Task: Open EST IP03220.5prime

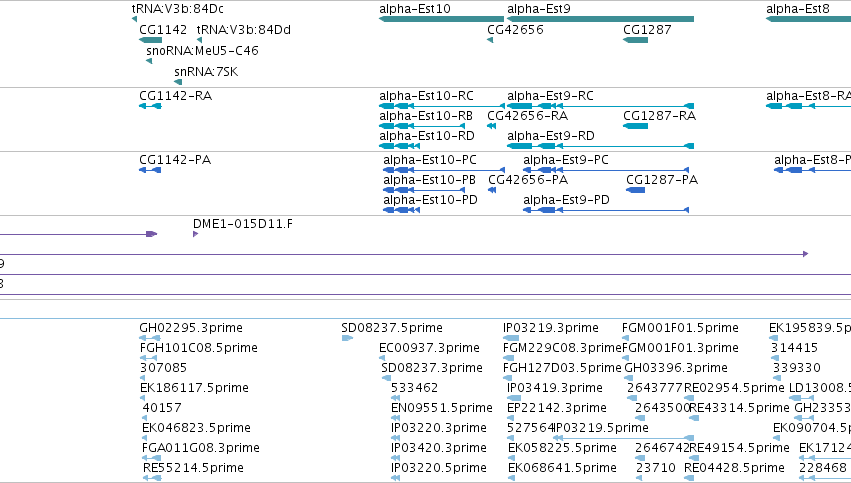Action: pyautogui.click(x=439, y=468)
